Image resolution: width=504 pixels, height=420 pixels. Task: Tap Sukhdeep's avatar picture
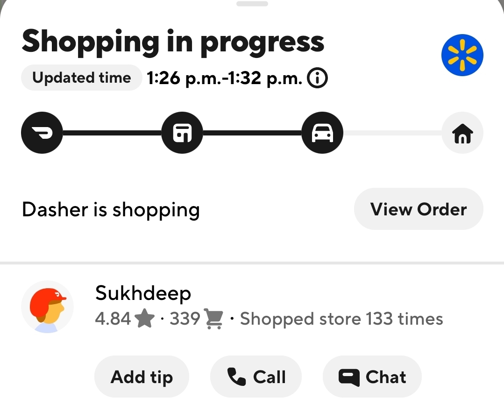47,307
